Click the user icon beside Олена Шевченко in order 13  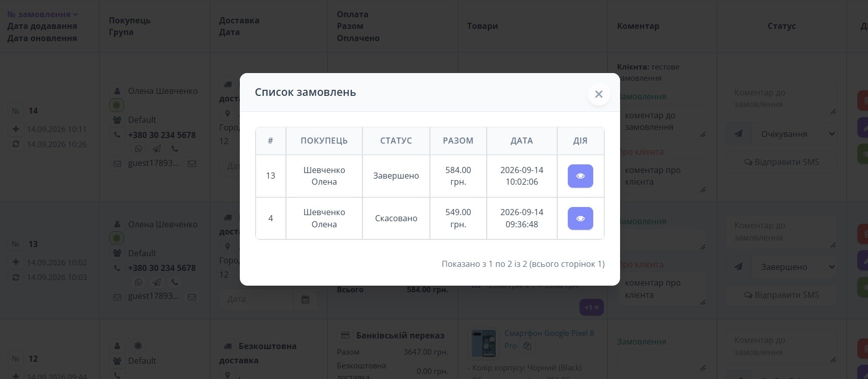pyautogui.click(x=117, y=224)
